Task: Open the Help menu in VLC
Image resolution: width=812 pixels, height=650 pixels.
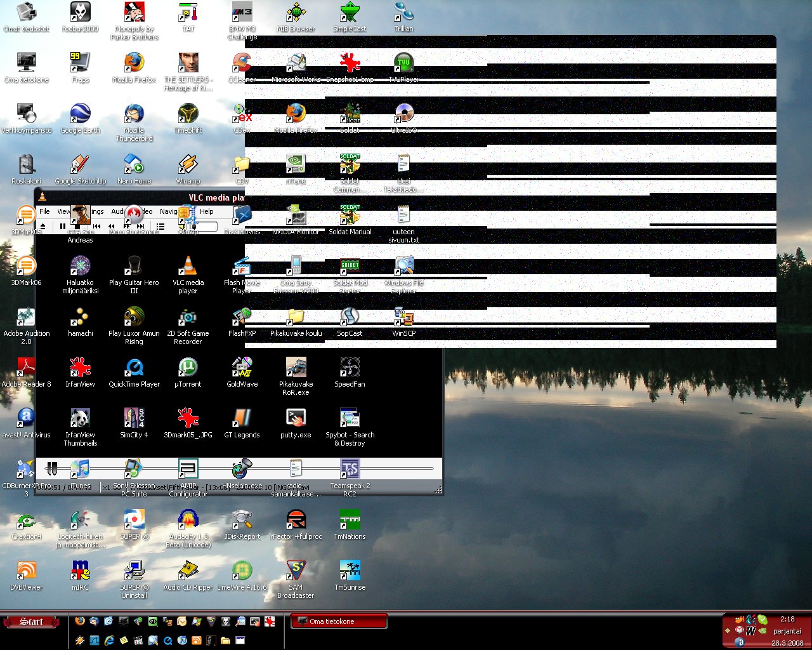Action: (207, 211)
